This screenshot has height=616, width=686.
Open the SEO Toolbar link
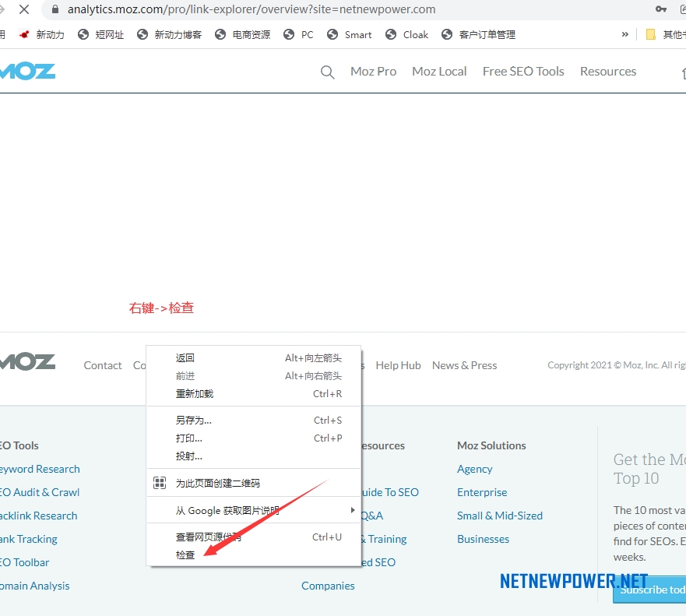tap(24, 562)
